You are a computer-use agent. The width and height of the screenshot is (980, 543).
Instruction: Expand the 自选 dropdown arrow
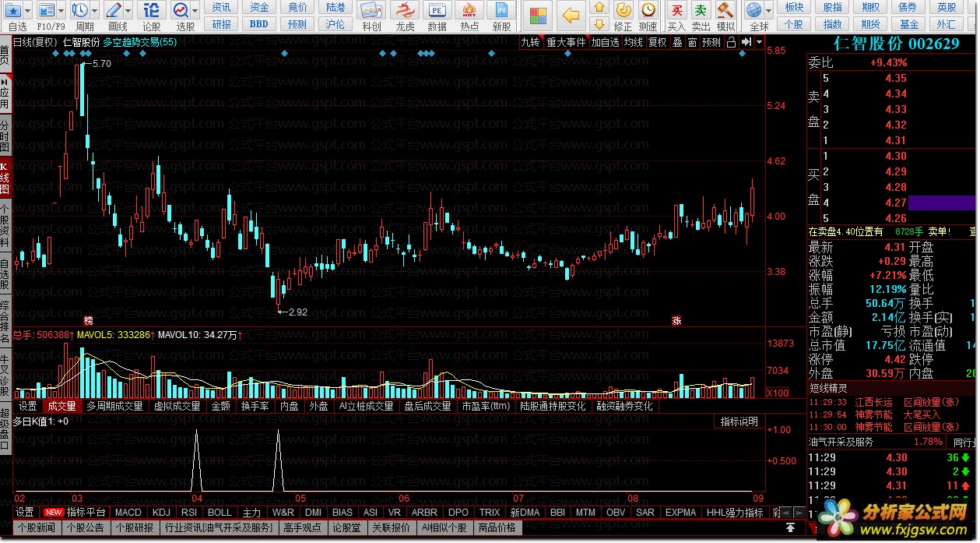[x=29, y=11]
